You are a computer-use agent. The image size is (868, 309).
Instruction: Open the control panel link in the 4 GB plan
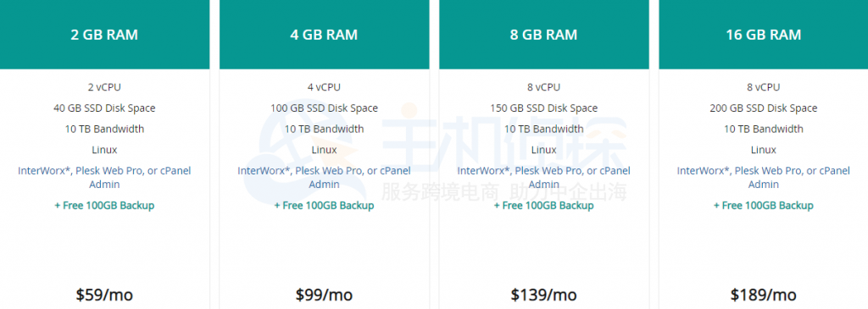coord(325,178)
